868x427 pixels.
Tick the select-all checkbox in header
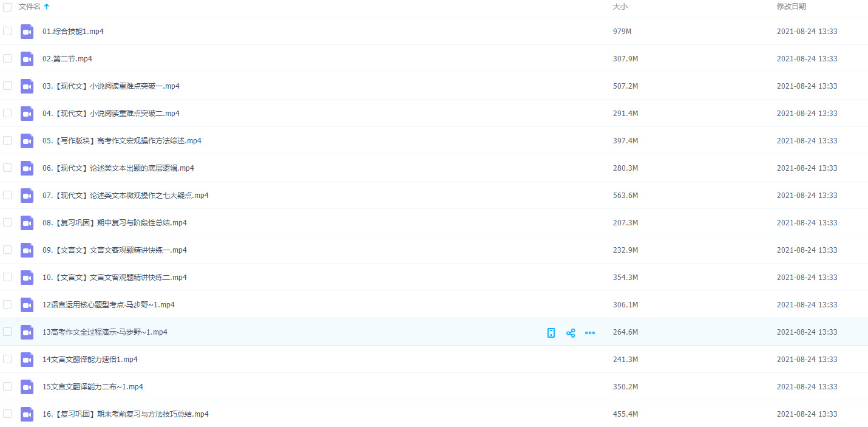tap(7, 7)
